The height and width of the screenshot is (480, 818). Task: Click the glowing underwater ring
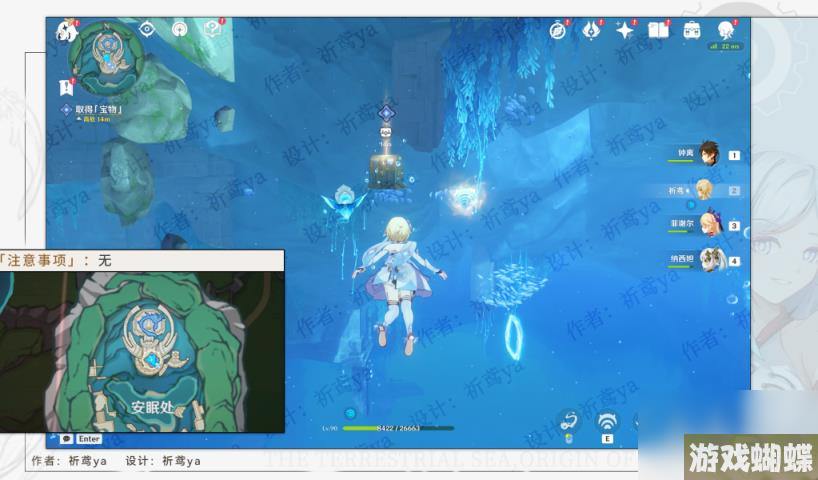514,335
